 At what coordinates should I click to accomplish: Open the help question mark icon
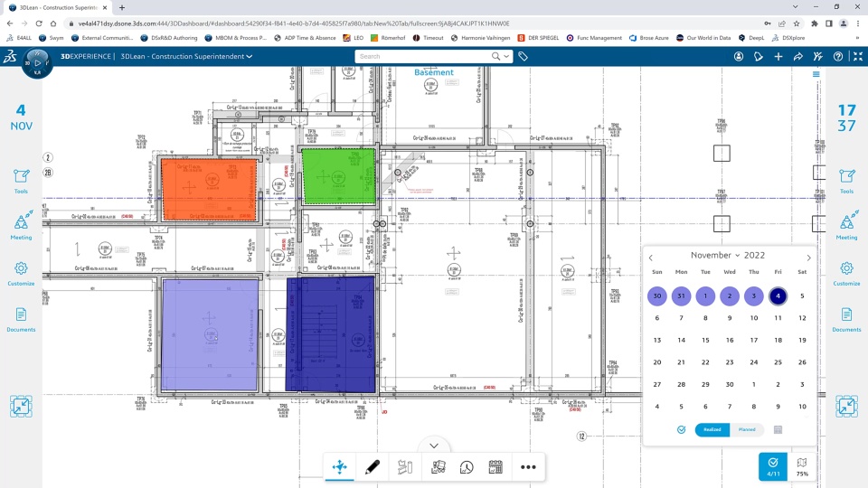click(x=838, y=56)
